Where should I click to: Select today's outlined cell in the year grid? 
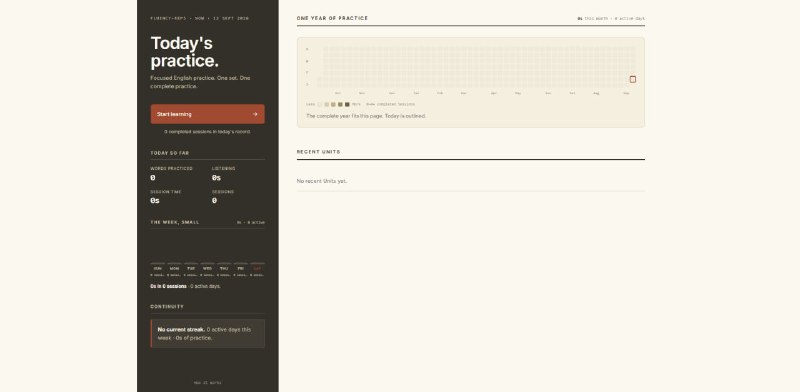pyautogui.click(x=633, y=79)
